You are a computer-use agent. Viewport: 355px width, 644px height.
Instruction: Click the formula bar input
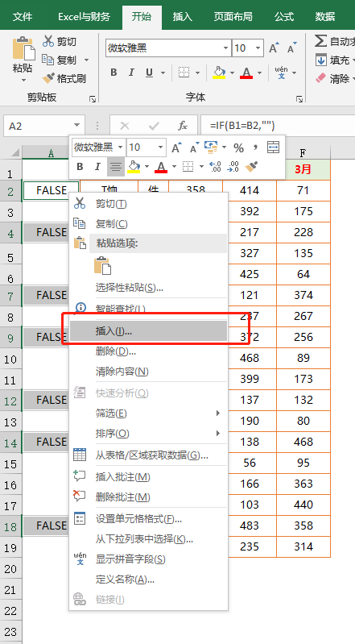pos(278,126)
